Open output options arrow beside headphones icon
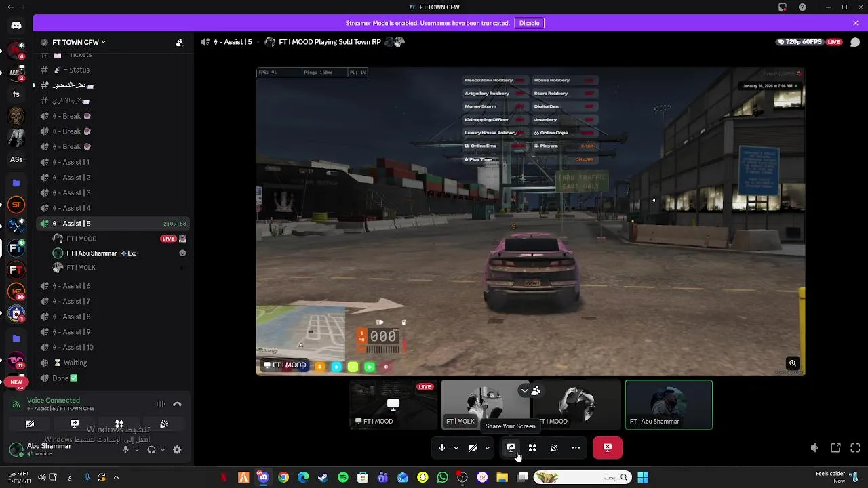 pos(163,449)
